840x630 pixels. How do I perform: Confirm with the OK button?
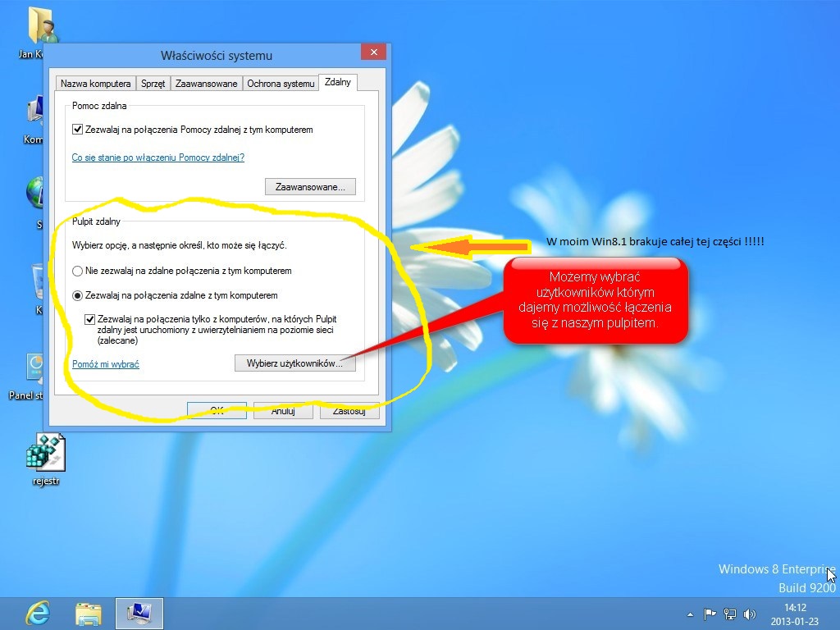coord(217,410)
